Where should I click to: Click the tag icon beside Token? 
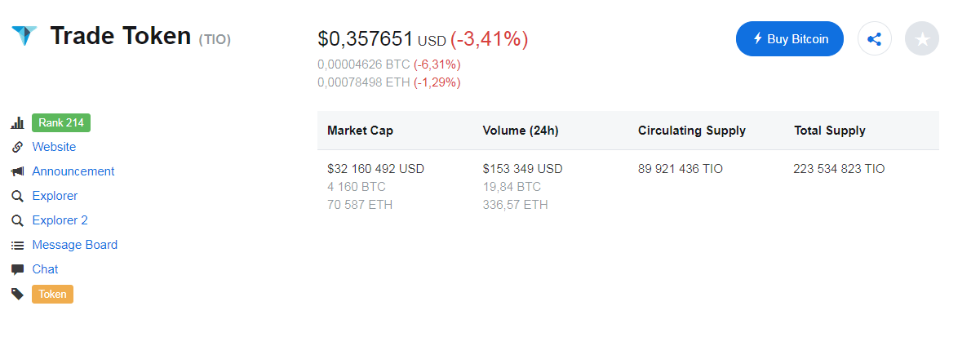click(x=17, y=295)
